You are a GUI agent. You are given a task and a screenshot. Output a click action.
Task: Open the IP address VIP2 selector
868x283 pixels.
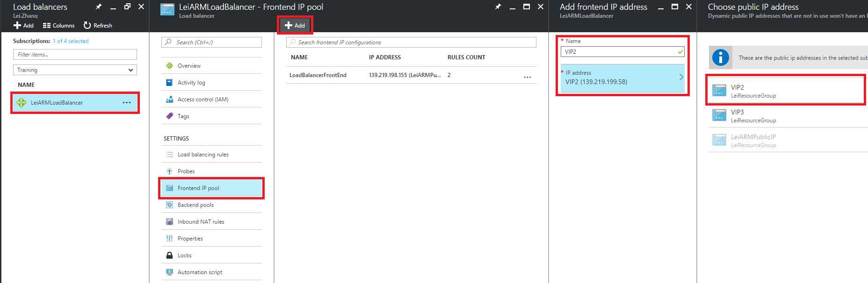click(622, 78)
